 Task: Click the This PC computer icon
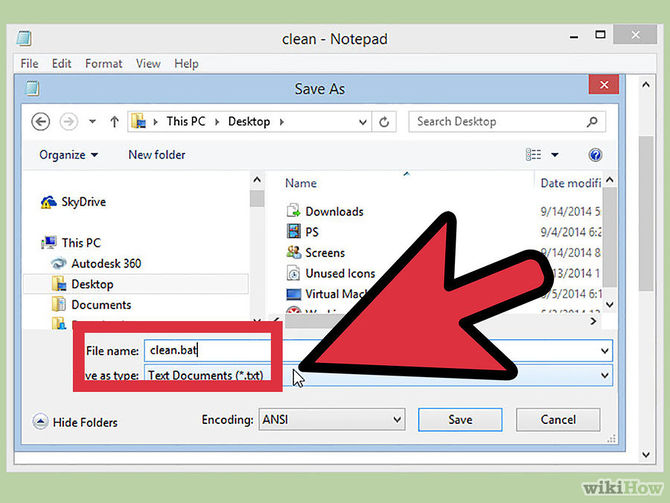tap(49, 242)
